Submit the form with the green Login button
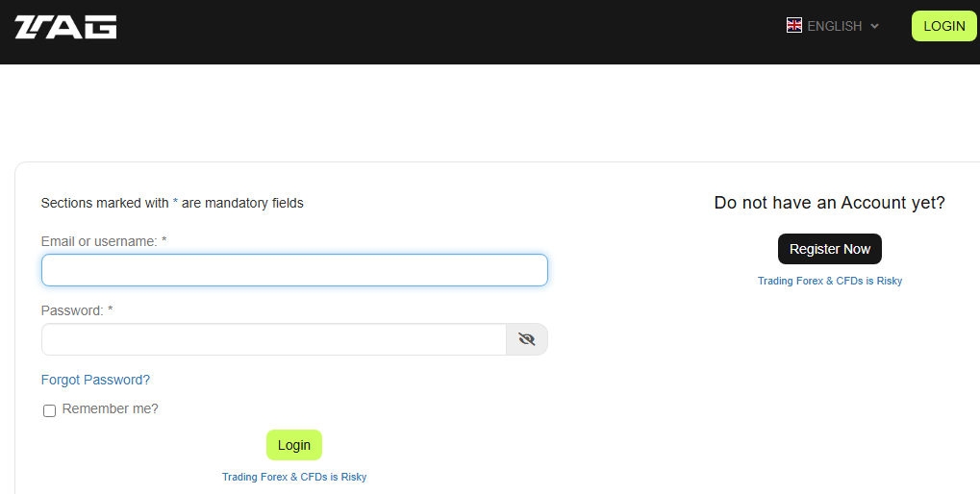Viewport: 980px width, 494px height. point(293,445)
